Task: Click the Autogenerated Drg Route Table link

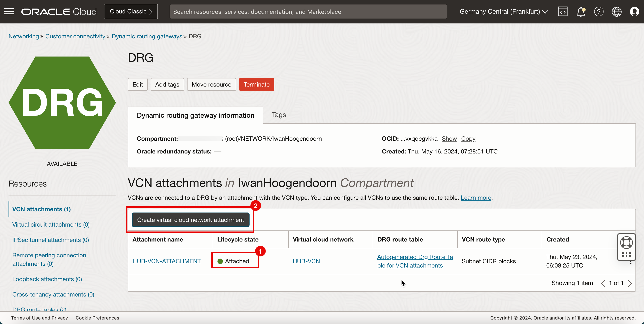Action: [414, 261]
